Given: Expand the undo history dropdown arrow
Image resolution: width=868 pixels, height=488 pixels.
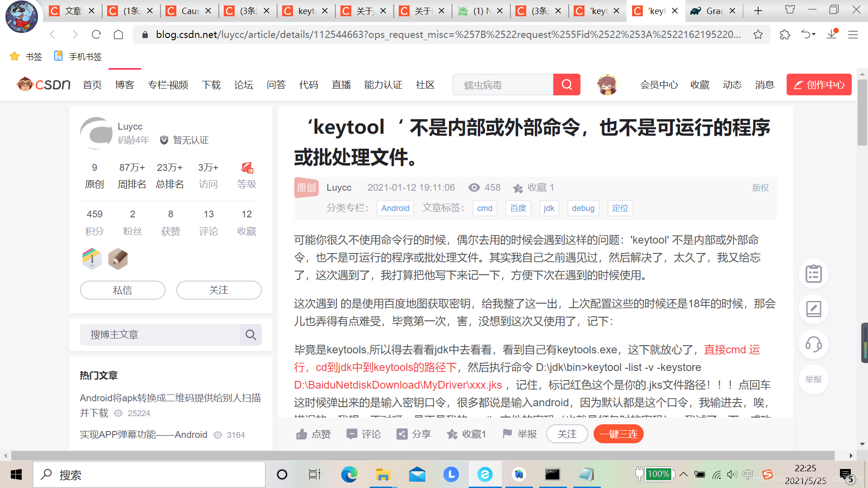Looking at the screenshot, I should [x=814, y=34].
